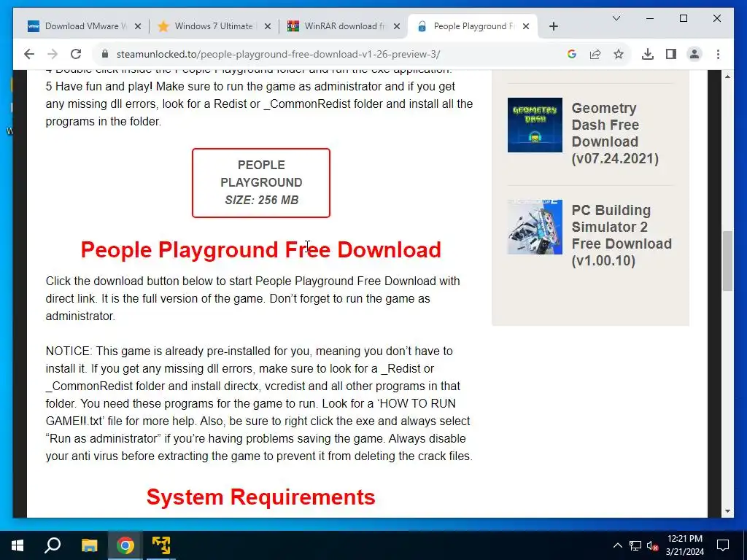Close the Download VMware tab

pos(138,27)
